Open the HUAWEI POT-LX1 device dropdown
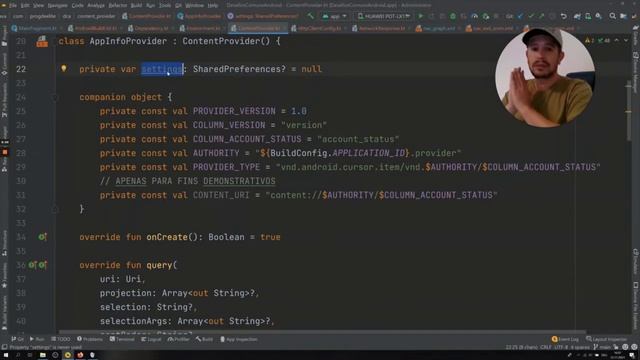This screenshot has height=360, width=640. pyautogui.click(x=384, y=16)
